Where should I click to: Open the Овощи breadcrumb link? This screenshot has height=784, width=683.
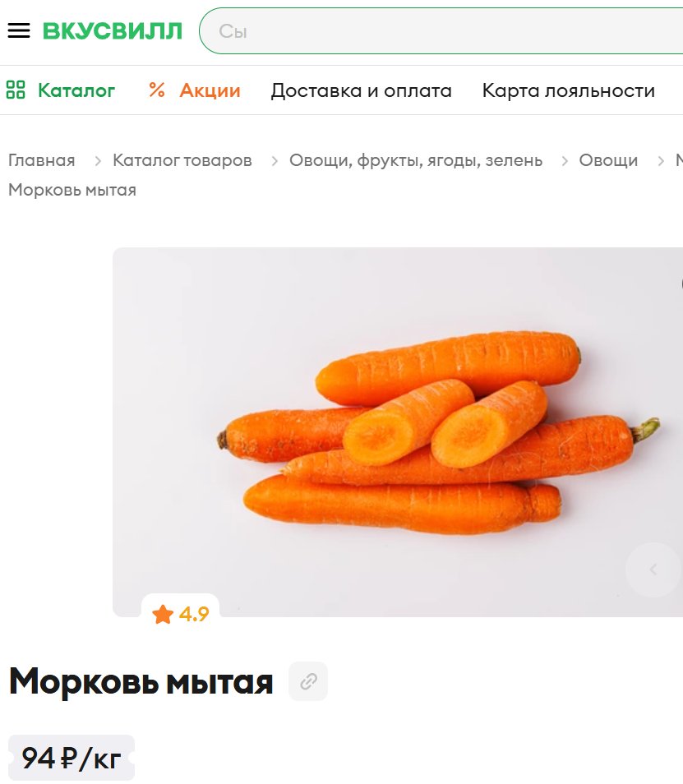608,160
